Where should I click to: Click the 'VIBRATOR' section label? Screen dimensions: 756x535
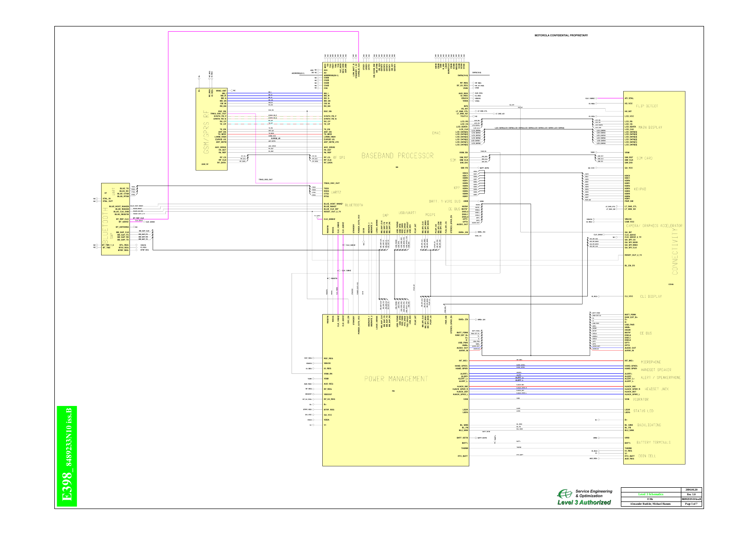pyautogui.click(x=641, y=399)
